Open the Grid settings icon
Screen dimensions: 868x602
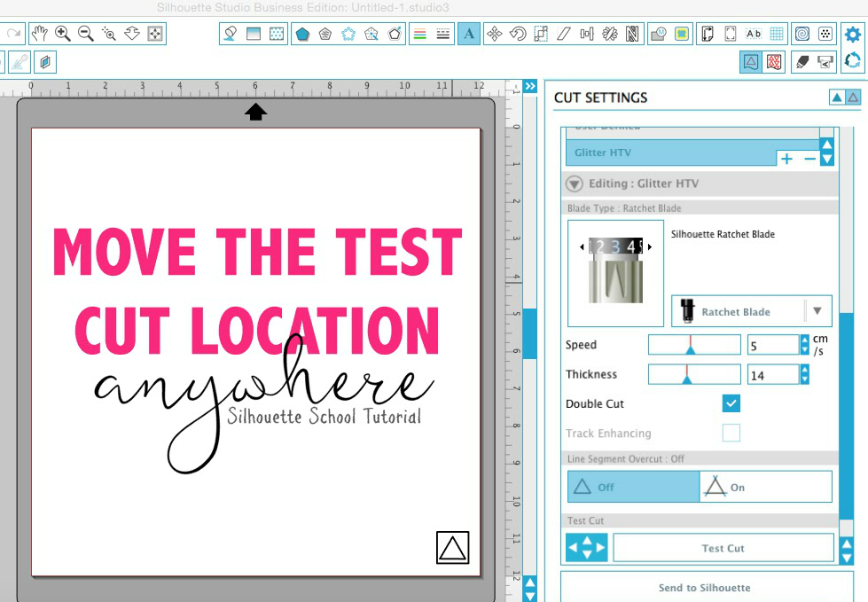(777, 34)
